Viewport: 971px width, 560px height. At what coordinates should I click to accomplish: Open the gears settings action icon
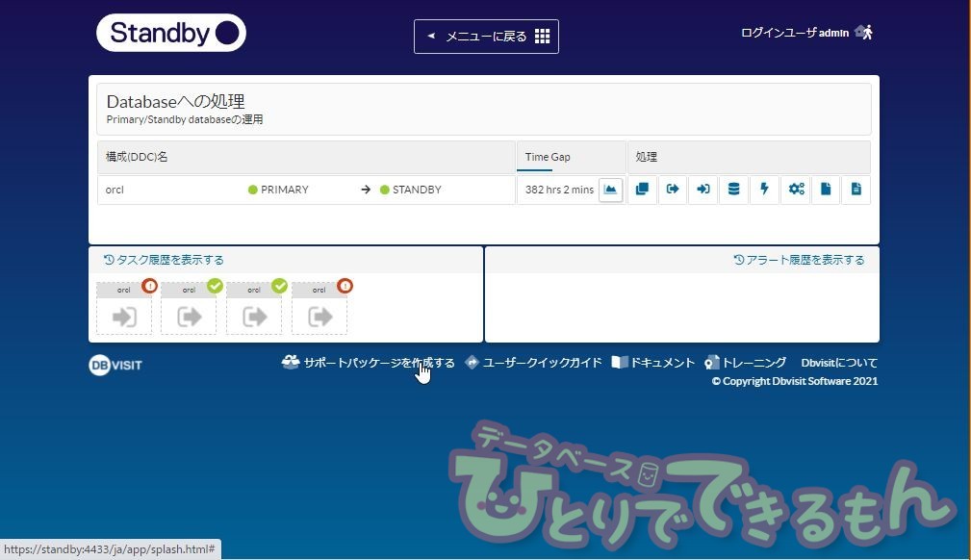pyautogui.click(x=796, y=190)
